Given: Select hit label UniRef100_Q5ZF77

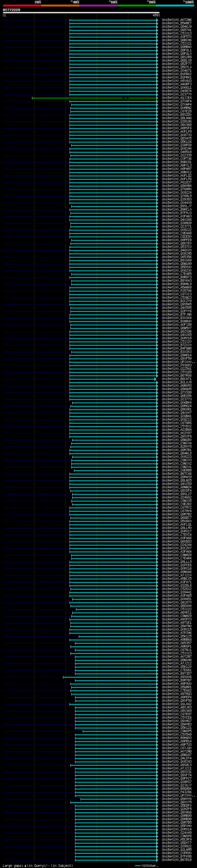Looking at the screenshot, I should [176, 64].
